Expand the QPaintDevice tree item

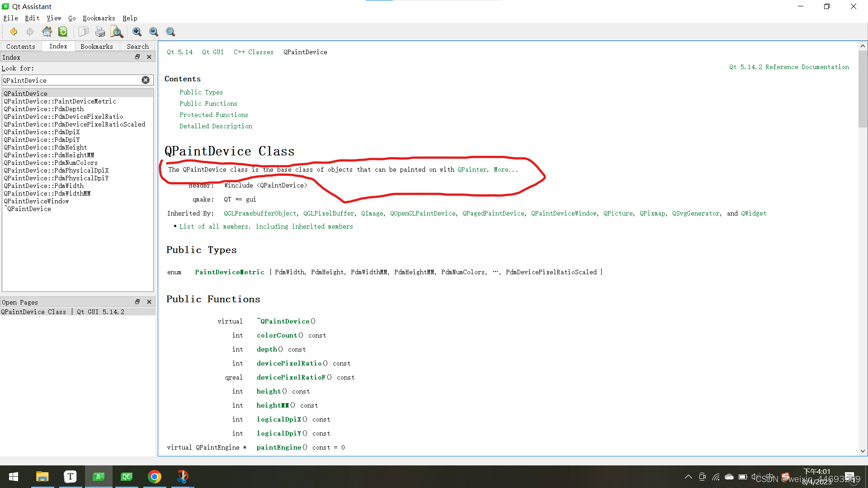[x=25, y=93]
